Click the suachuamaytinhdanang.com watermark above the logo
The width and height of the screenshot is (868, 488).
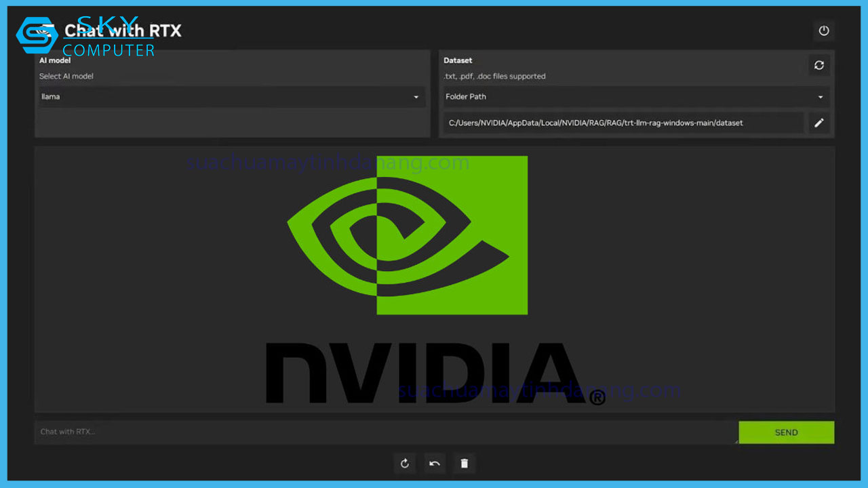click(x=328, y=163)
